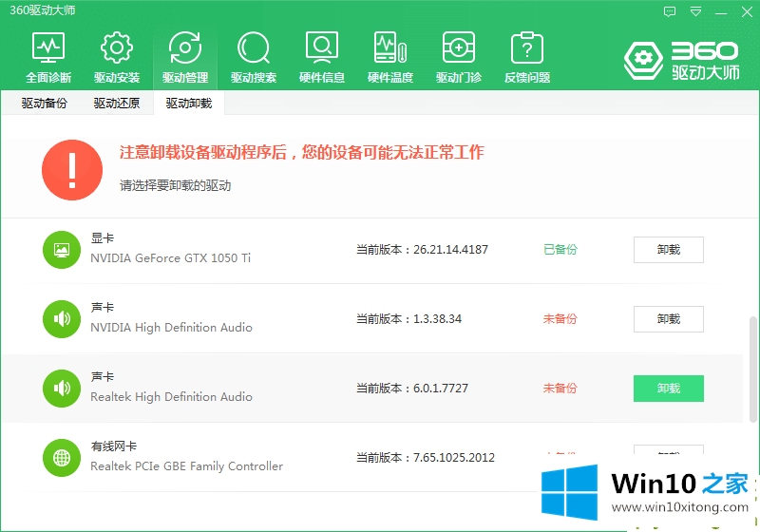This screenshot has width=760, height=532.
Task: Switch to the 驱动备份 tab
Action: [45, 104]
